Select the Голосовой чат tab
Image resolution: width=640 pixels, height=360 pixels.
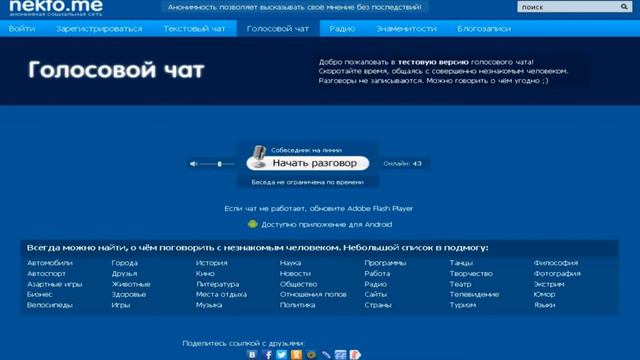point(278,29)
